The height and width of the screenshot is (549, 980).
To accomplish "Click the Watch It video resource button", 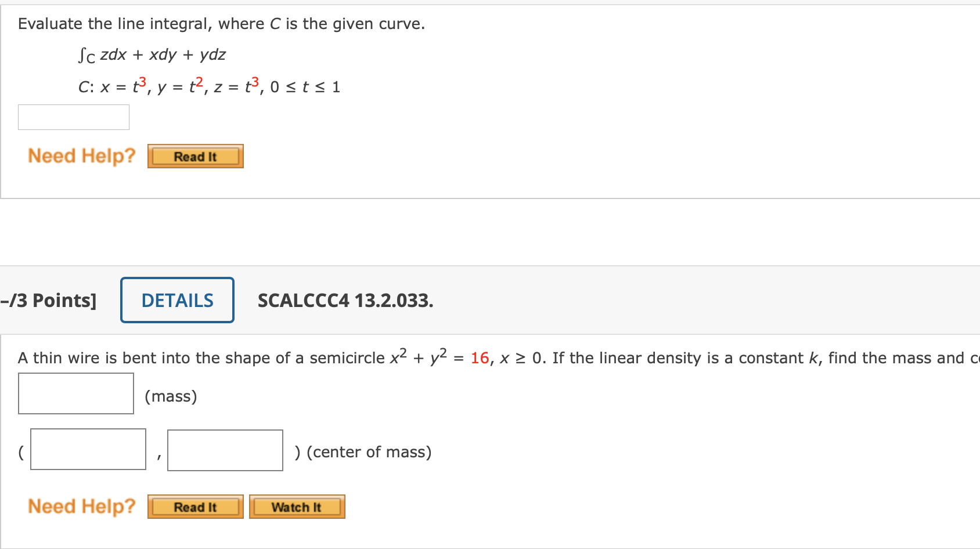I will point(297,506).
